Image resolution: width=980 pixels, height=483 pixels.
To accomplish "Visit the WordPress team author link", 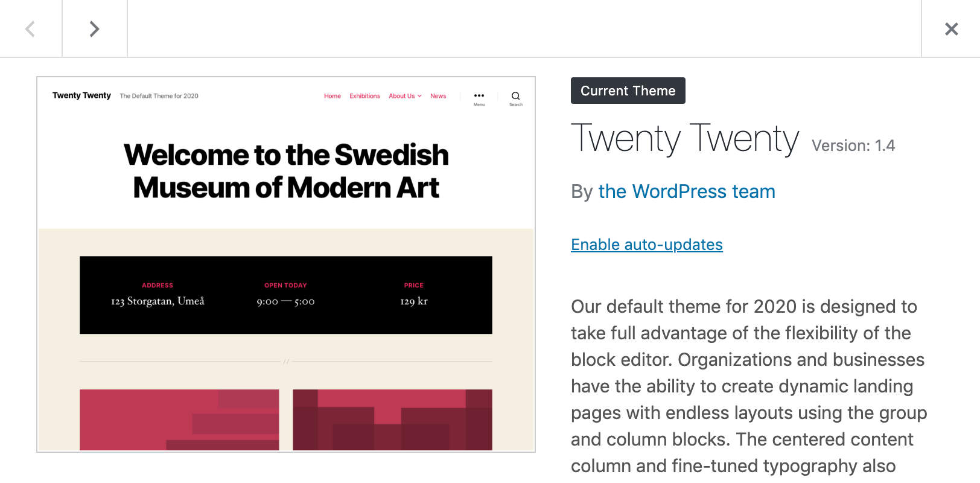I will (x=686, y=191).
